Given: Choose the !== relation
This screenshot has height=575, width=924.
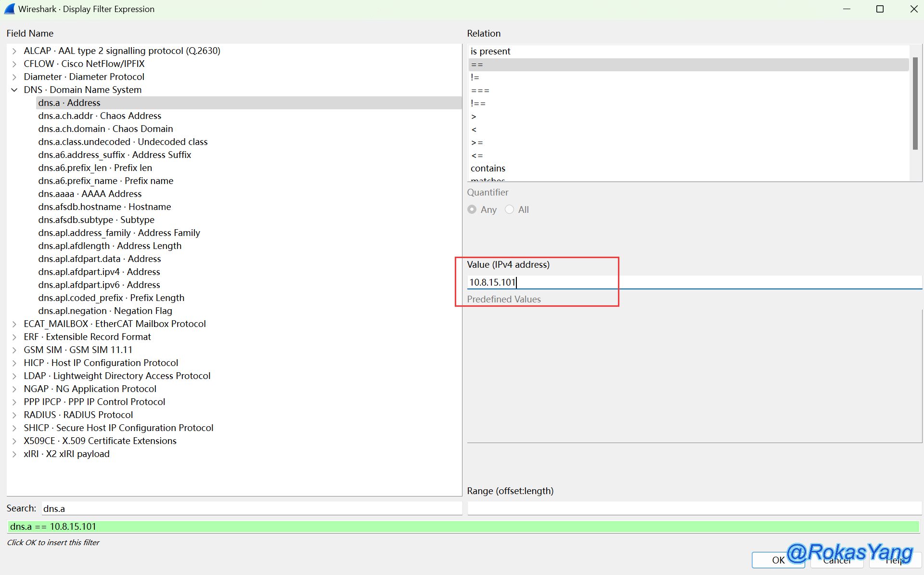Looking at the screenshot, I should coord(689,103).
